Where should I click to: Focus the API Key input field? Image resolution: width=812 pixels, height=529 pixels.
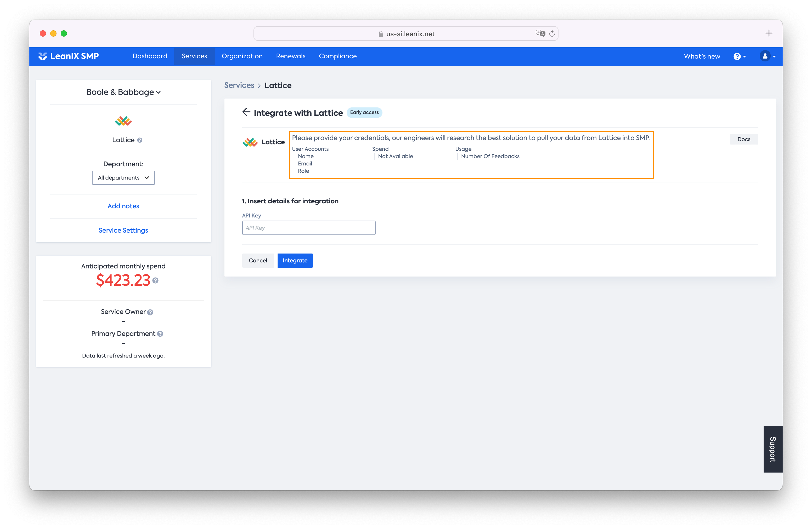[309, 228]
